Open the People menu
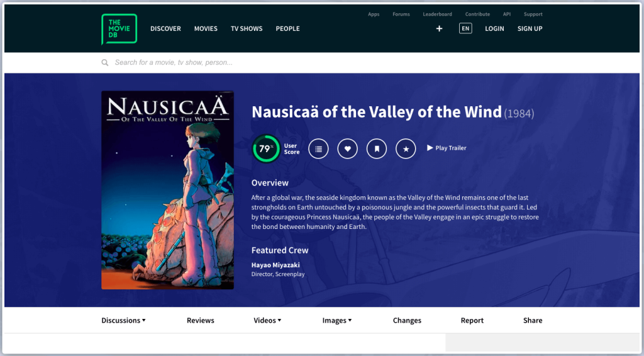 [287, 29]
